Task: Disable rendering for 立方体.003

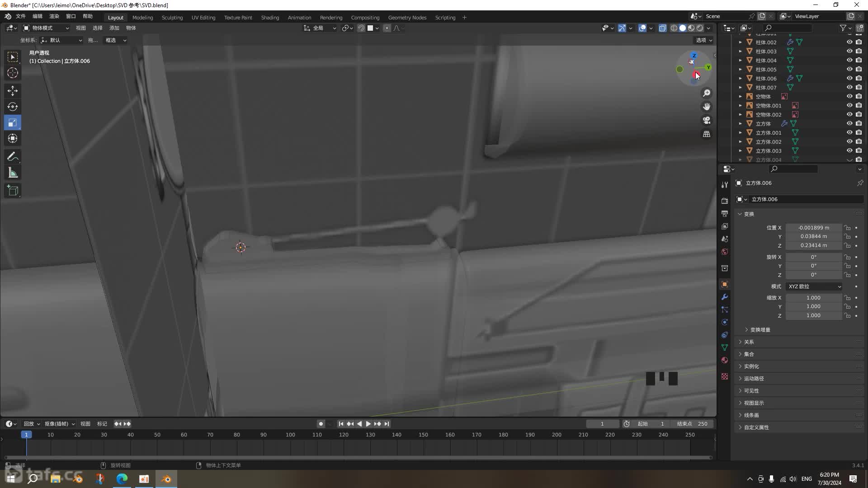Action: tap(859, 150)
